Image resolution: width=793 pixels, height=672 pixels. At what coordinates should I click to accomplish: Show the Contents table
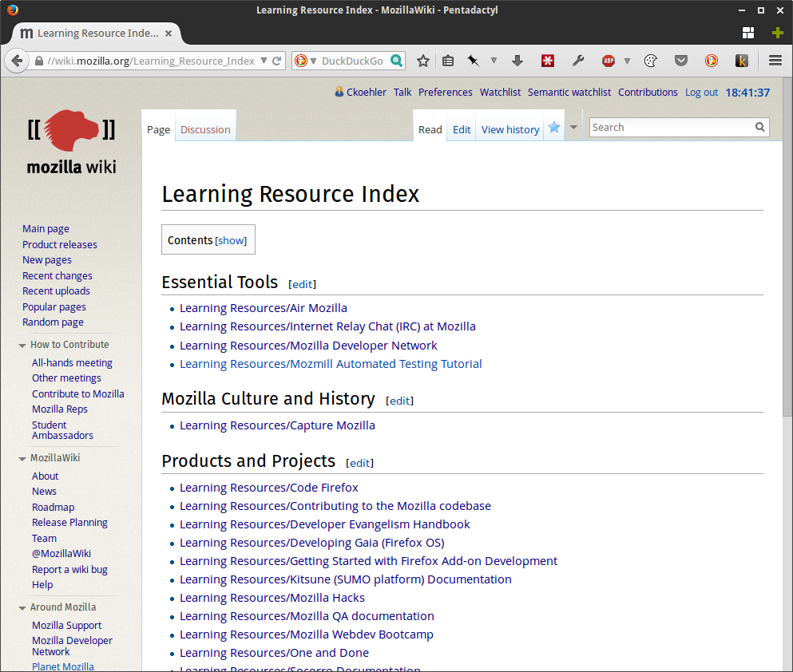[x=231, y=241]
